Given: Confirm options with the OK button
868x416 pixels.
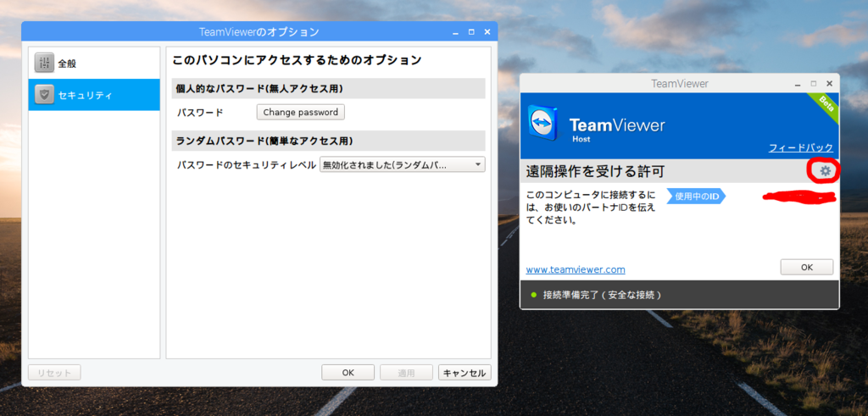Looking at the screenshot, I should [348, 373].
